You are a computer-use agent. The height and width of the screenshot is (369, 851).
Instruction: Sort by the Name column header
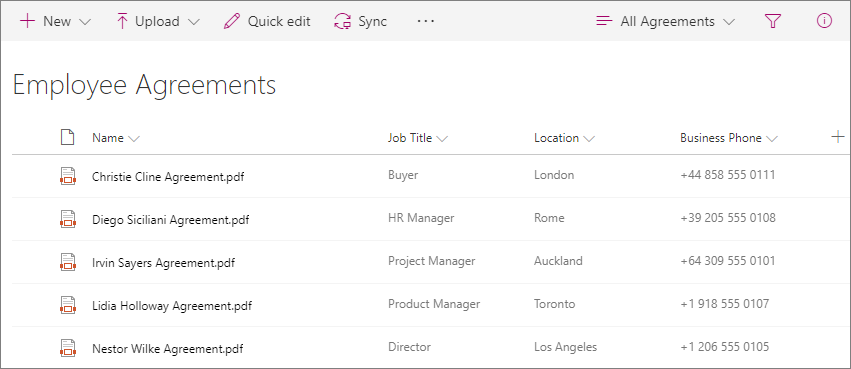point(116,138)
